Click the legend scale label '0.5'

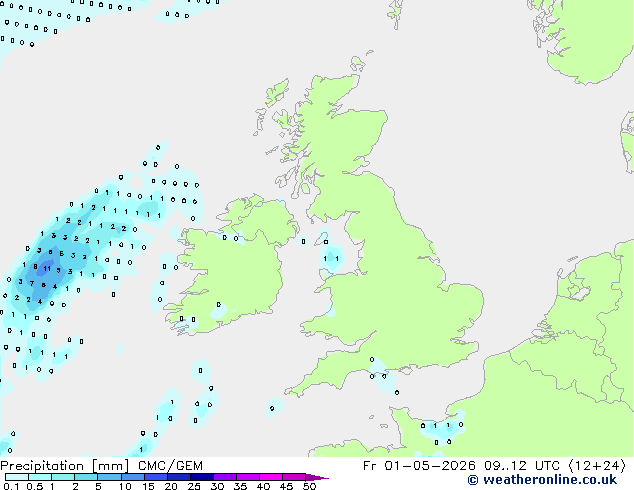[35, 486]
